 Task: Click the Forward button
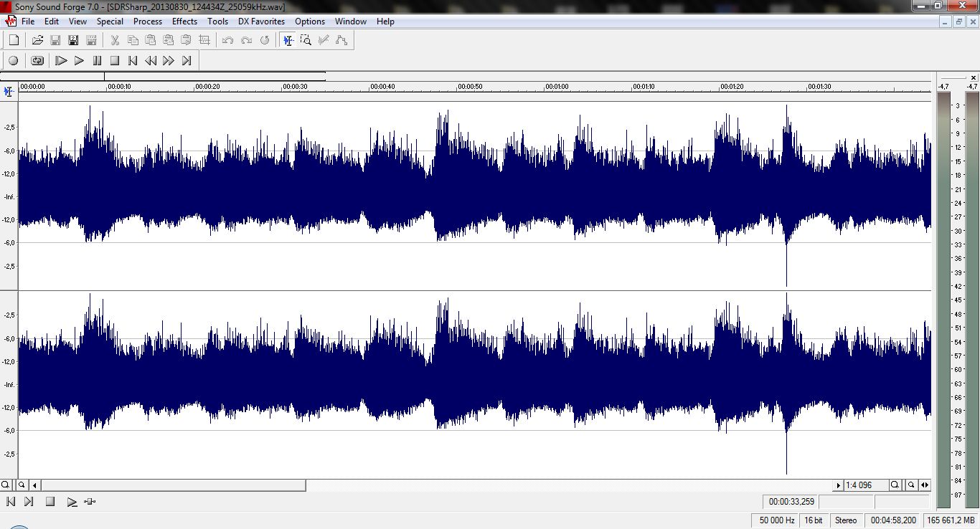tap(169, 61)
